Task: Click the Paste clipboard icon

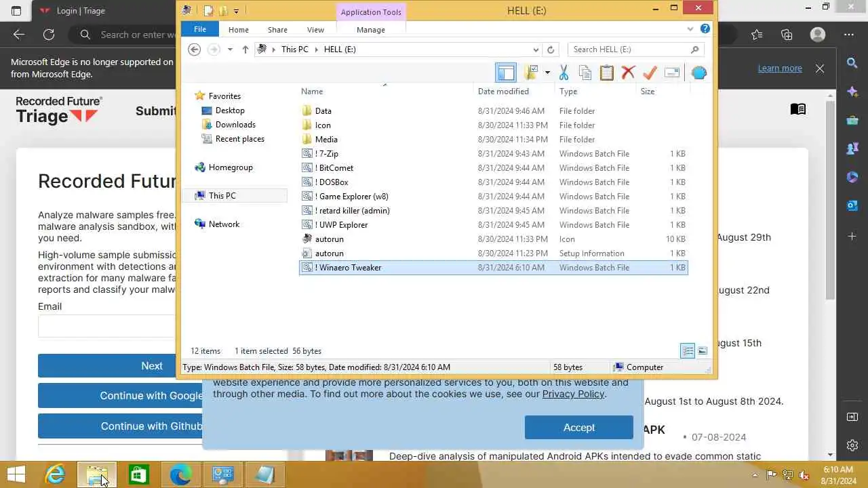Action: tap(607, 73)
